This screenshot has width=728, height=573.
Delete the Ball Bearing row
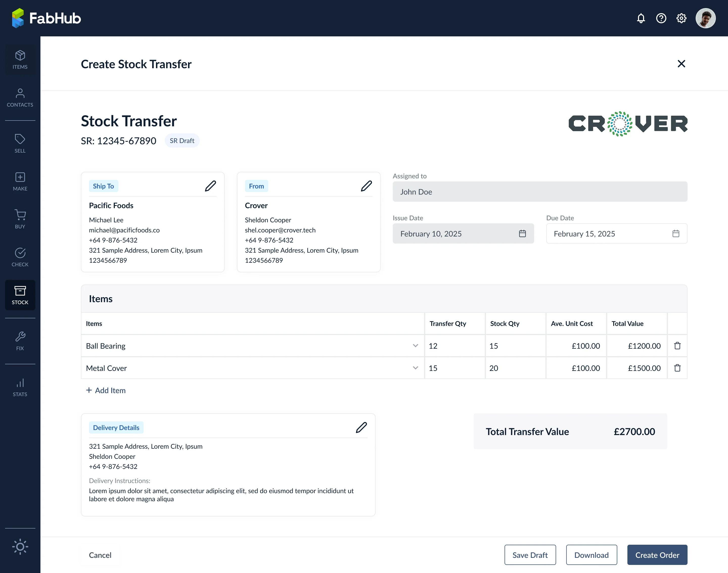click(677, 346)
